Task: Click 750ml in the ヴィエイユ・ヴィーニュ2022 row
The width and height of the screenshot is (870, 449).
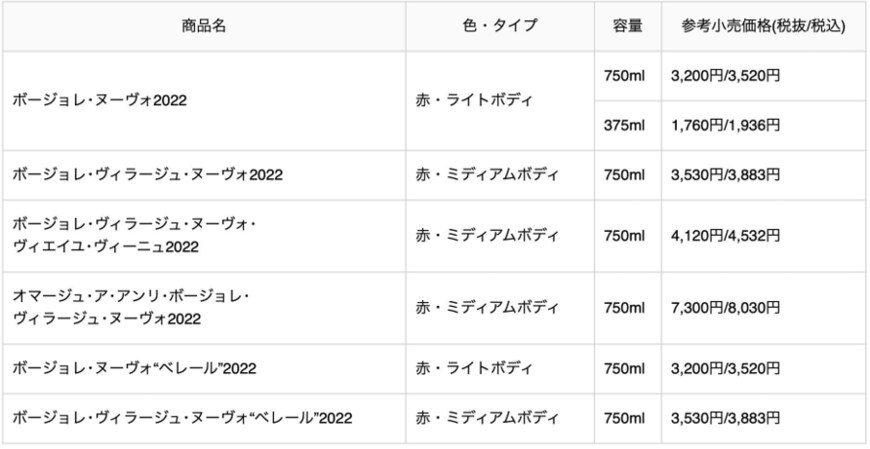Action: pyautogui.click(x=625, y=235)
